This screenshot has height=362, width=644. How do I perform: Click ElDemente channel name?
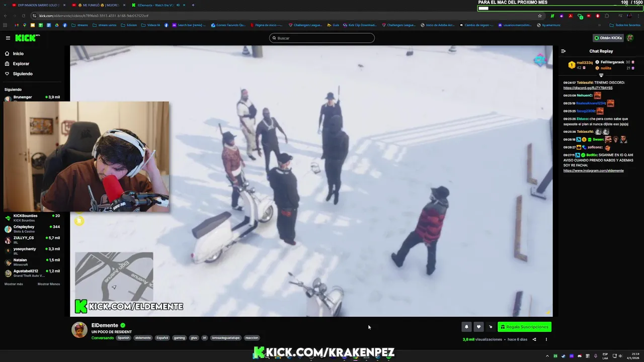click(x=105, y=325)
